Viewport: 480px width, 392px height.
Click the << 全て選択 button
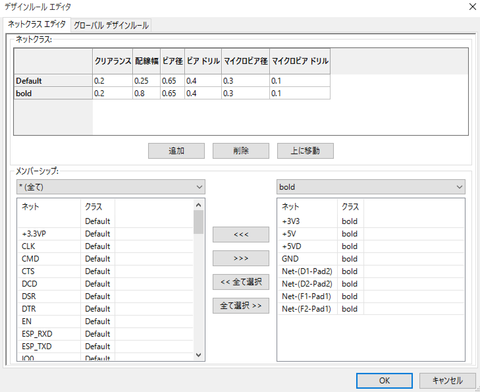[x=241, y=282]
